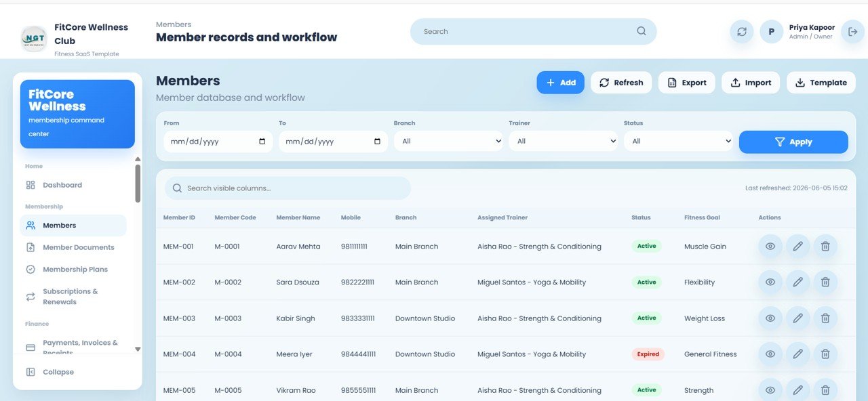This screenshot has height=401, width=868.
Task: Click the Template download button
Action: click(821, 83)
